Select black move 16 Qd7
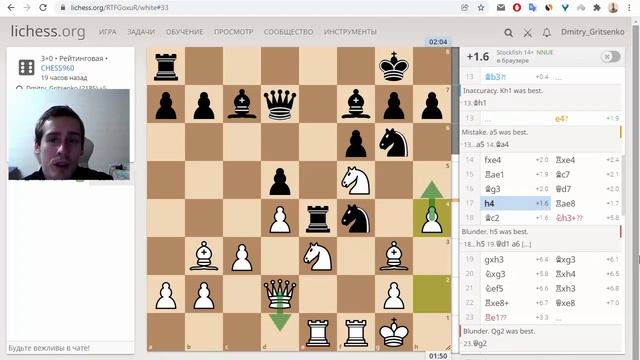The height and width of the screenshot is (360, 640). 587,189
